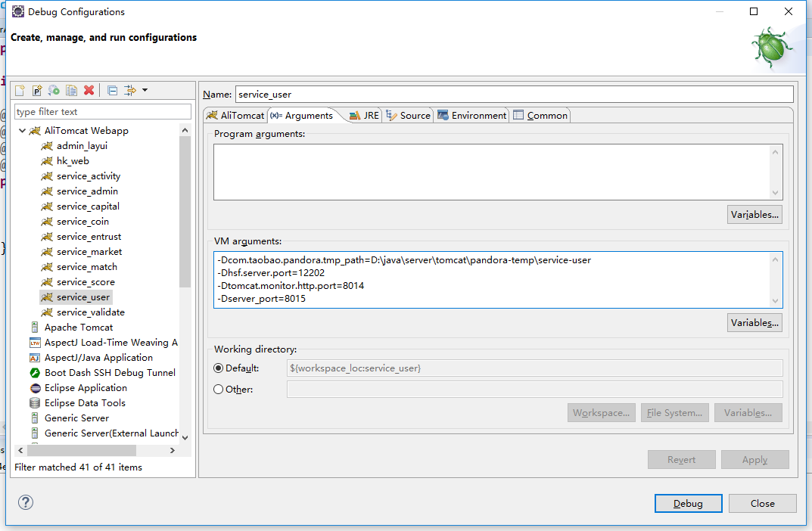Click the New launch configuration icon

[20, 90]
